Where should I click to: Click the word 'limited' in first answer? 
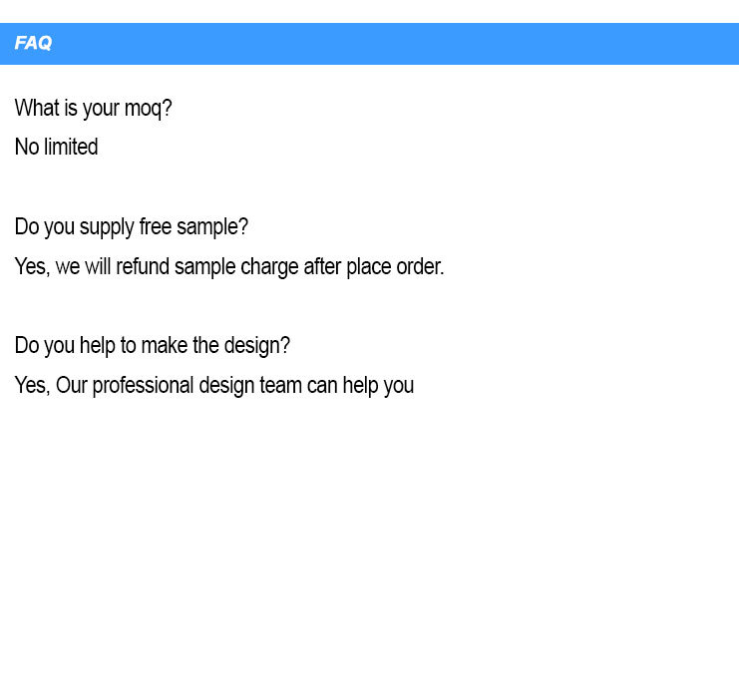tap(71, 147)
